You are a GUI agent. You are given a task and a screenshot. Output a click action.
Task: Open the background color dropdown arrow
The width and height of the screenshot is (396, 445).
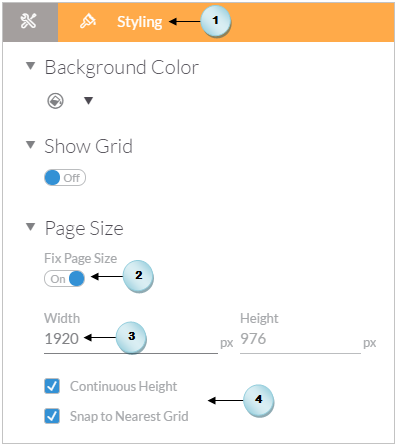tap(88, 100)
